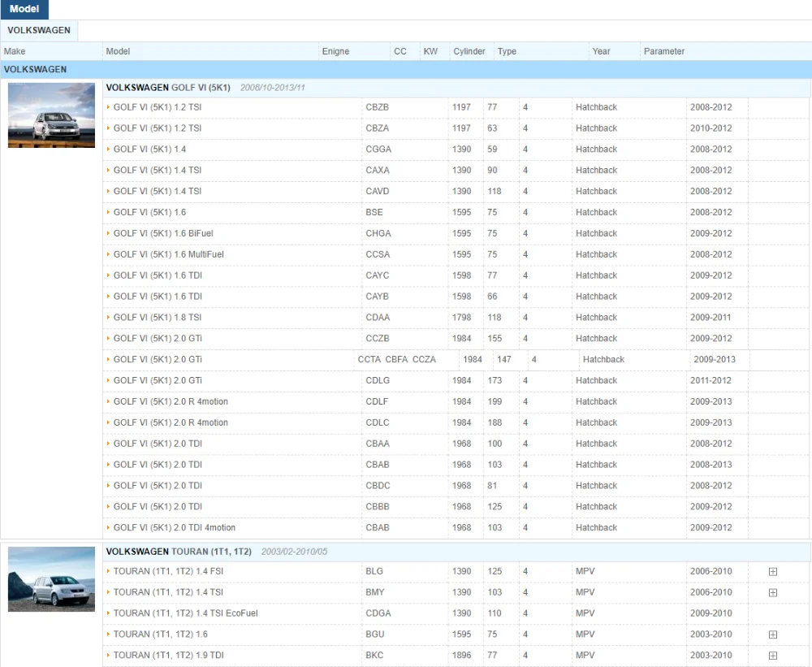This screenshot has height=667, width=812.
Task: Open GOLF VI 2.0 GTi with engine CCZB
Action: tap(456, 339)
